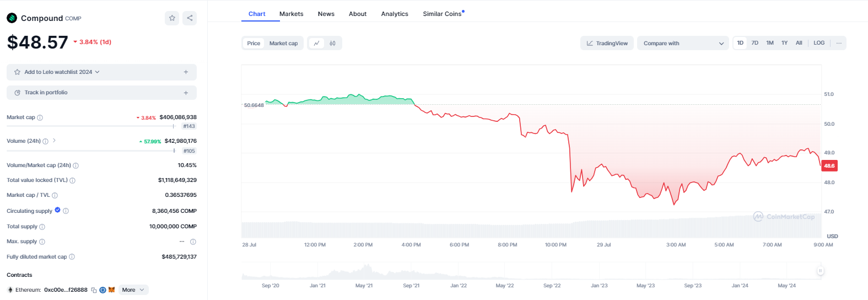
Task: Expand the Add to Lelo watchlist dropdown
Action: tap(101, 72)
